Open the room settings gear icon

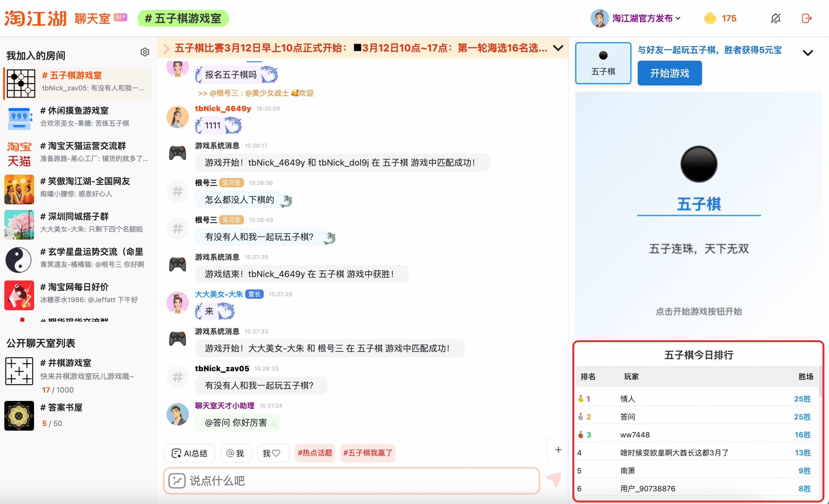pyautogui.click(x=145, y=52)
